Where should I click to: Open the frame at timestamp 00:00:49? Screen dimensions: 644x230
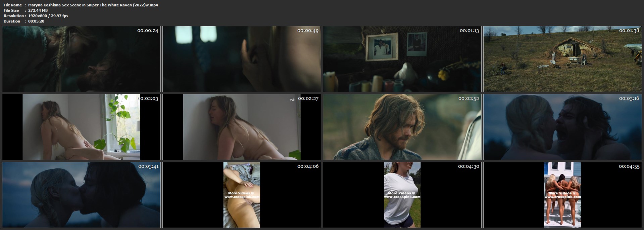[242, 59]
